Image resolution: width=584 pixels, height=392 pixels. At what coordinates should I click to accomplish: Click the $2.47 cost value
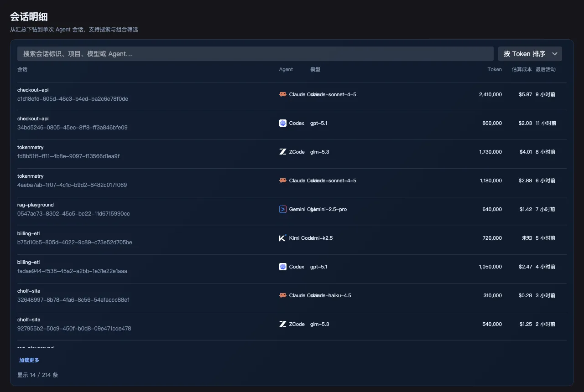pos(525,267)
